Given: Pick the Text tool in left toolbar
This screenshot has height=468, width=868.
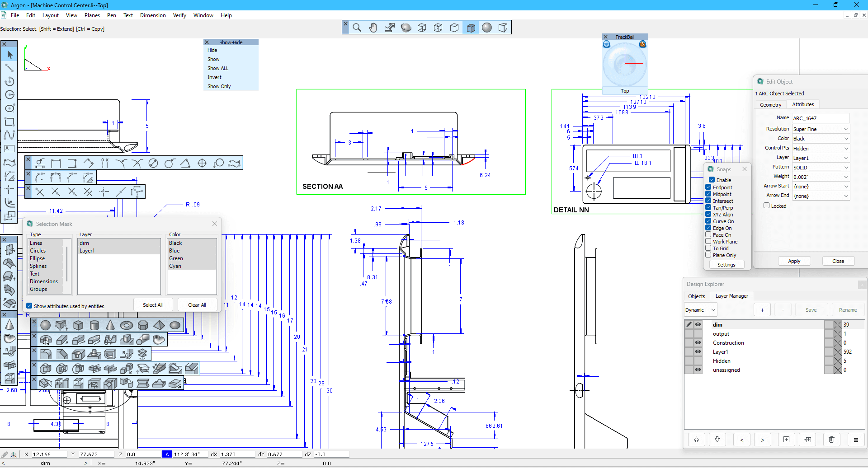Looking at the screenshot, I should (9, 148).
